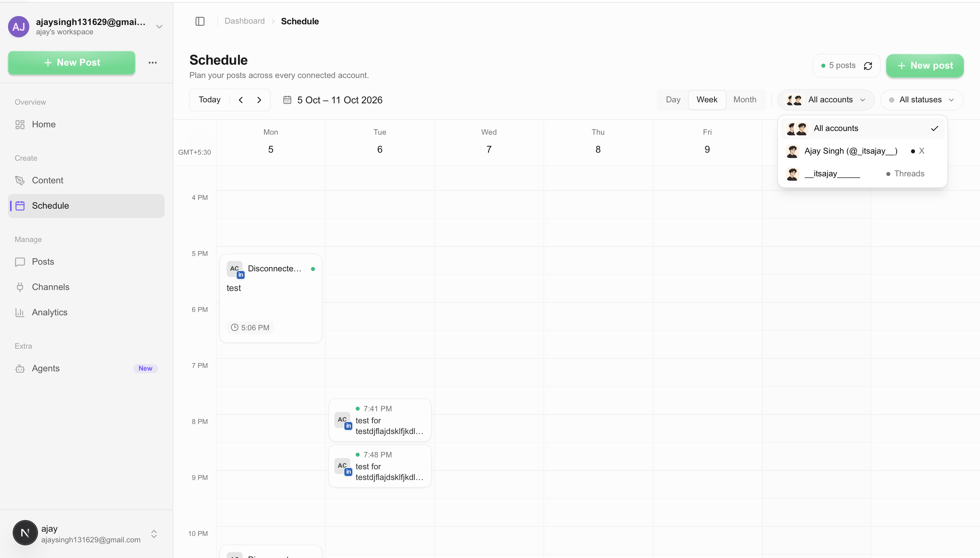
Task: Switch to Month view
Action: (745, 100)
